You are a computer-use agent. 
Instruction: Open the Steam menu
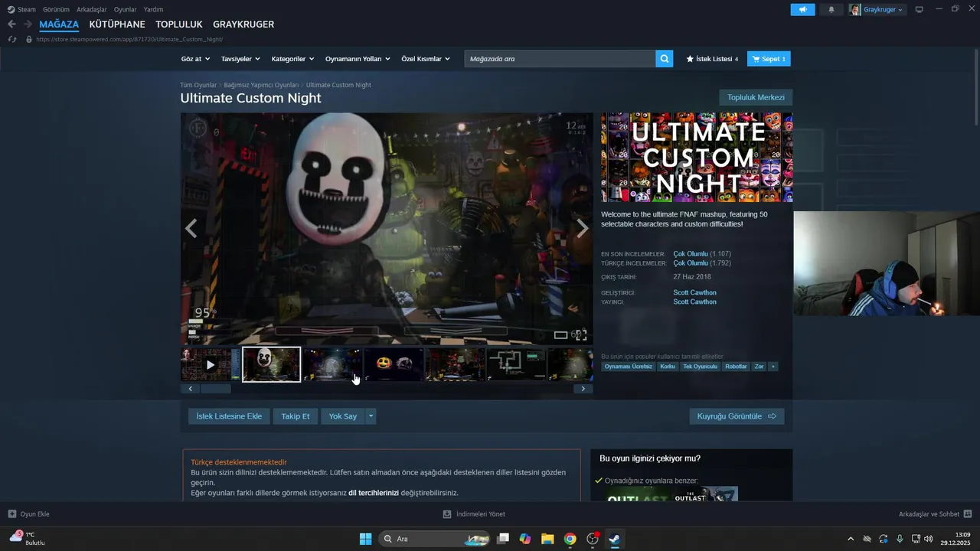[x=21, y=9]
